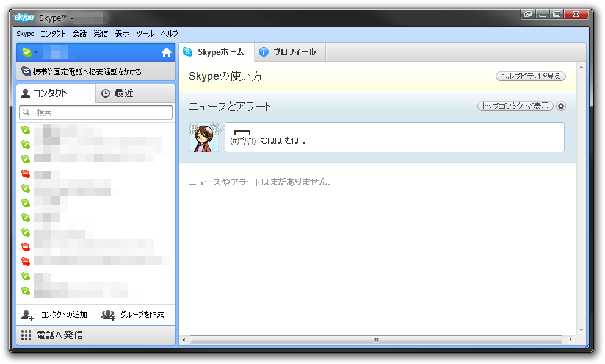
Task: Click the phone icon beside 携帯や固定電話へ格安通話をかける
Action: point(26,71)
